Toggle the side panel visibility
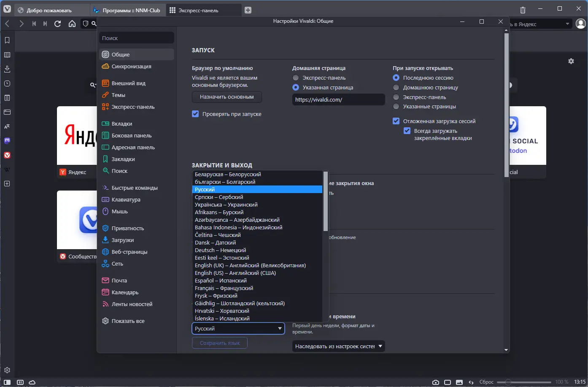 click(x=7, y=382)
